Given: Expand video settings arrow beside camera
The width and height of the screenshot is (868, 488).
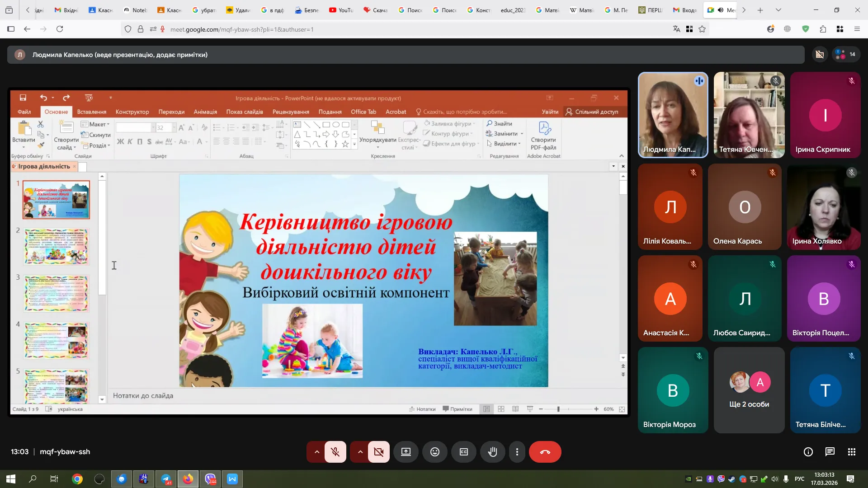Looking at the screenshot, I should pyautogui.click(x=360, y=452).
